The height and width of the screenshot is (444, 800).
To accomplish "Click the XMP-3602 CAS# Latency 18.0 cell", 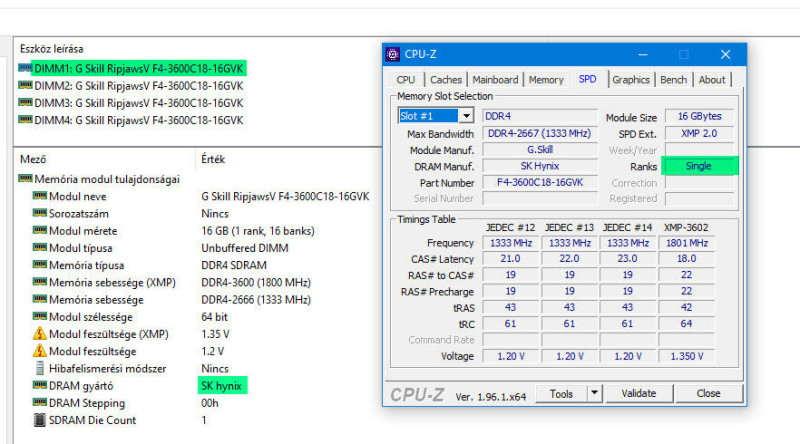I will click(x=687, y=259).
